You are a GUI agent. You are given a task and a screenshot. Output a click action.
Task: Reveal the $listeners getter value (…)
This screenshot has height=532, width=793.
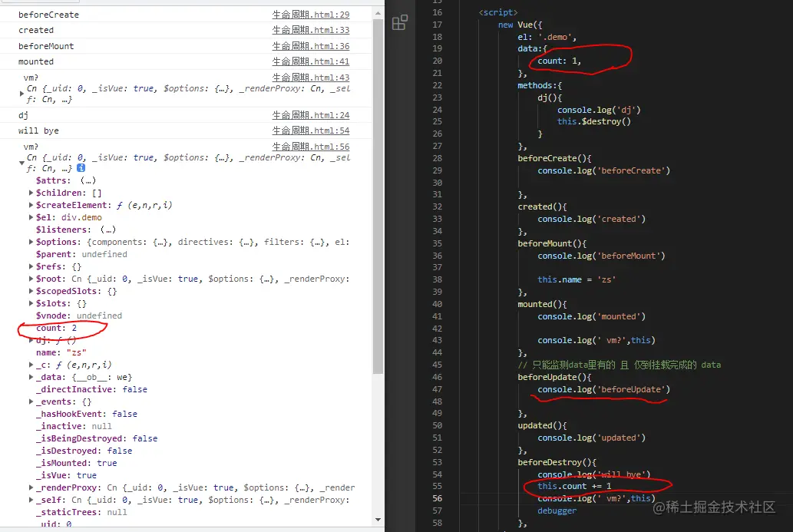[107, 230]
